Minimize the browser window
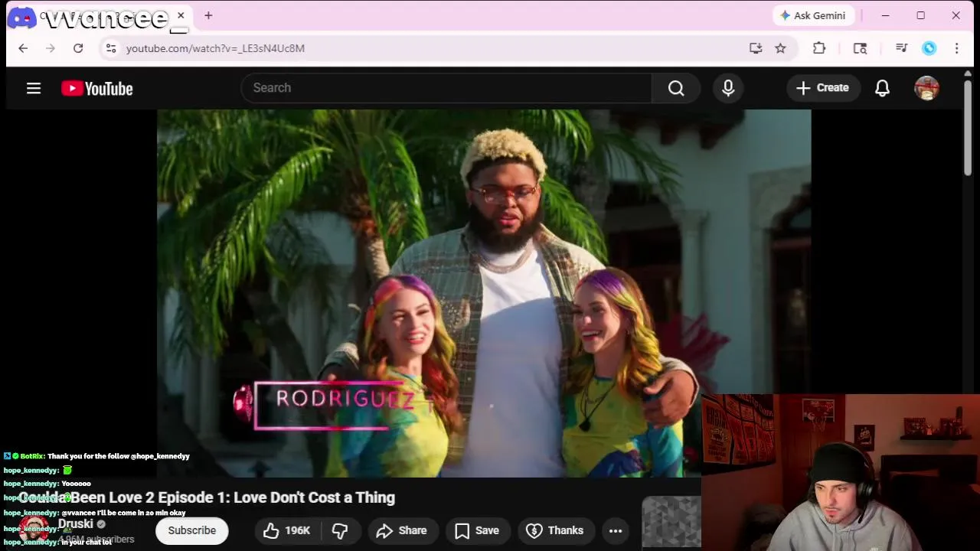The image size is (980, 551). click(885, 15)
